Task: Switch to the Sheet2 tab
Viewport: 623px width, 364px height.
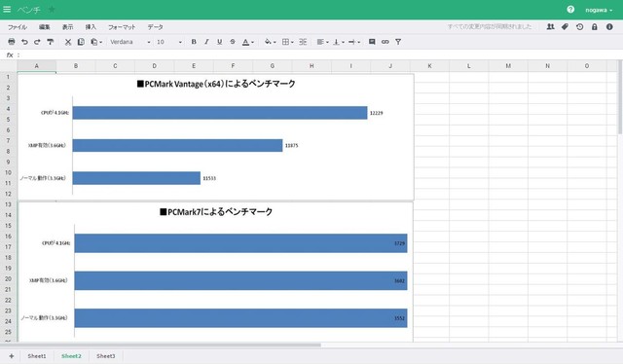Action: [71, 356]
